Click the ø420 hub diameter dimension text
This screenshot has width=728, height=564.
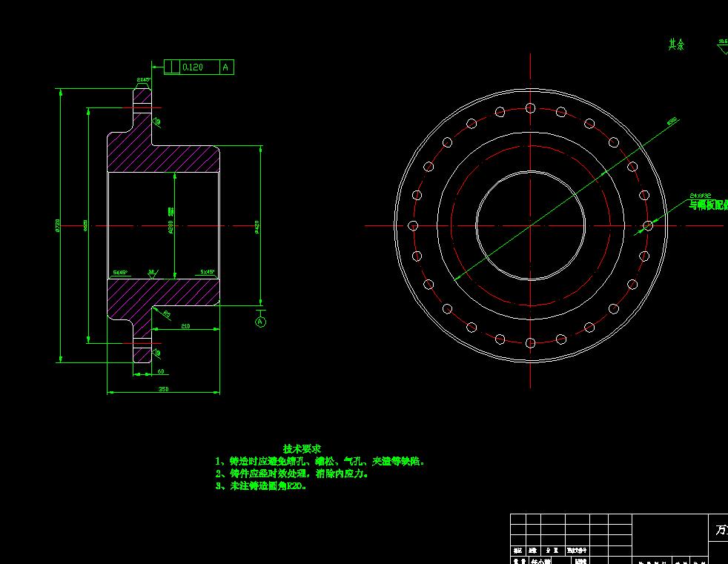coord(257,227)
